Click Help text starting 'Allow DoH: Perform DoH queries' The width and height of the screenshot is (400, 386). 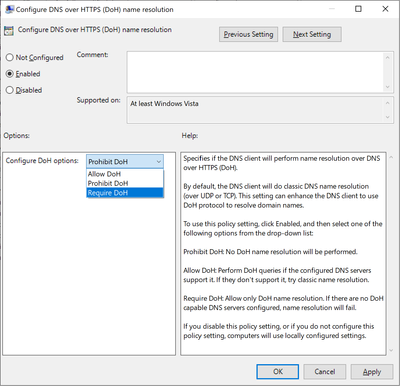[x=277, y=275]
